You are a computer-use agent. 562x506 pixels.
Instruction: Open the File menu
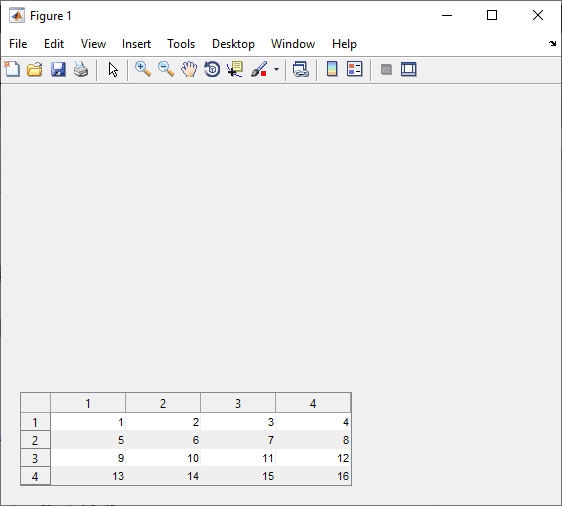pyautogui.click(x=18, y=44)
